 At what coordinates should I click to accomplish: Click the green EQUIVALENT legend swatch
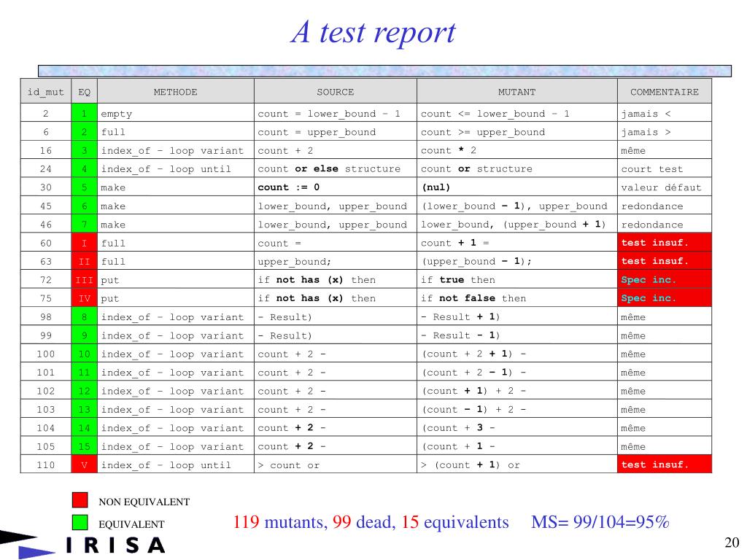(80, 522)
